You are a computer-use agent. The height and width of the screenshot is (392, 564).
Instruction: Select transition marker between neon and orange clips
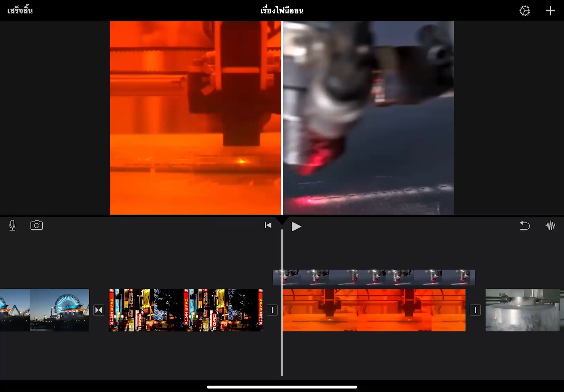click(x=272, y=310)
